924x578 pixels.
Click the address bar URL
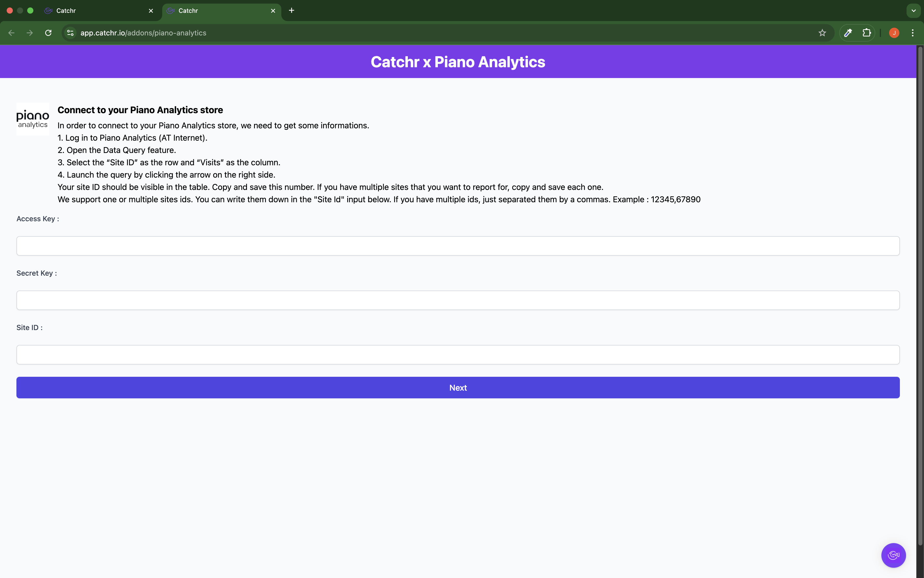[x=143, y=33]
